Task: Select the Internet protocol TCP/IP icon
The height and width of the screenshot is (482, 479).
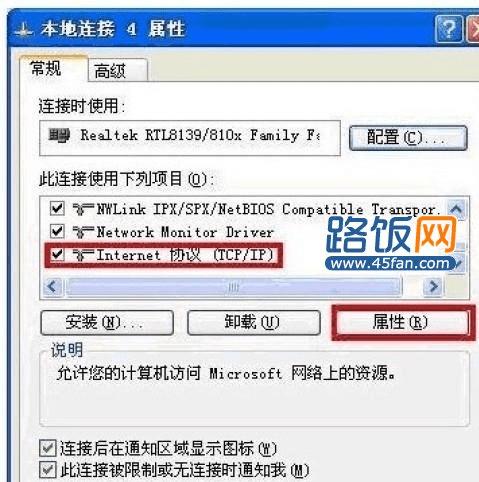Action: click(83, 255)
